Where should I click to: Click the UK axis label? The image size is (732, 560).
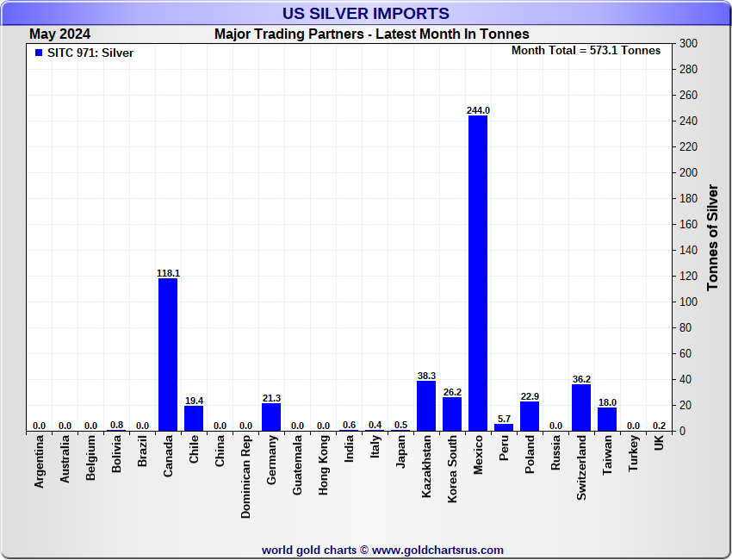tap(659, 443)
